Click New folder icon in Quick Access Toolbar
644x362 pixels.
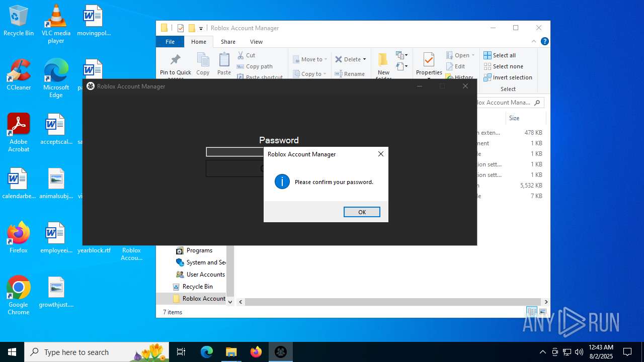(x=192, y=28)
